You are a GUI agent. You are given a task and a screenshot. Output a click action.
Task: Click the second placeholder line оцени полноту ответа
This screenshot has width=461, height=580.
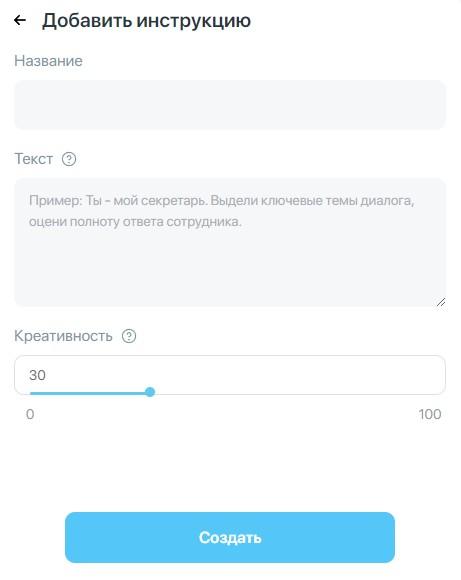click(x=135, y=222)
